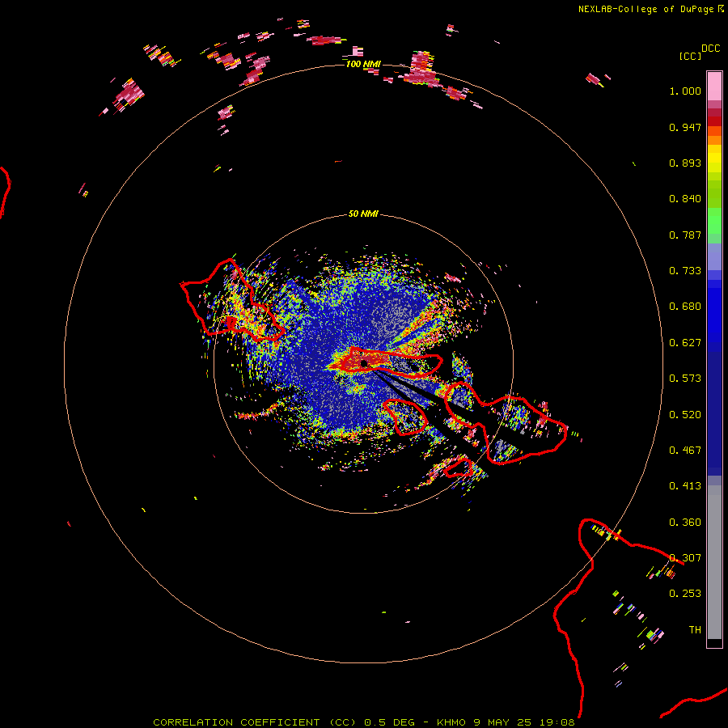
Task: Click the 50 NMI range ring label
Action: [x=363, y=214]
